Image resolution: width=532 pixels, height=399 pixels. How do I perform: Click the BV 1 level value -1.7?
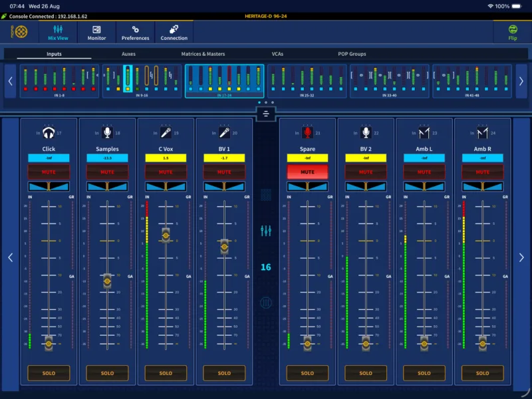(x=224, y=158)
